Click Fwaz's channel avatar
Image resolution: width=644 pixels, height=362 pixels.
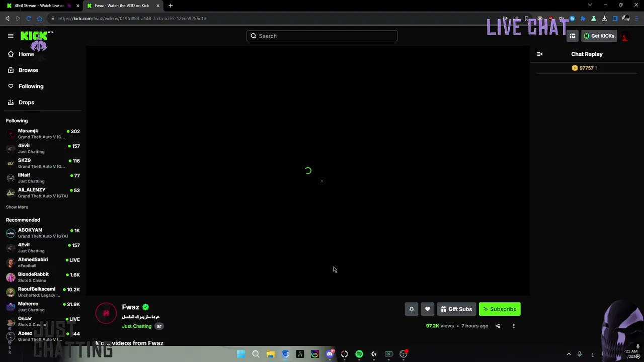[x=106, y=313]
